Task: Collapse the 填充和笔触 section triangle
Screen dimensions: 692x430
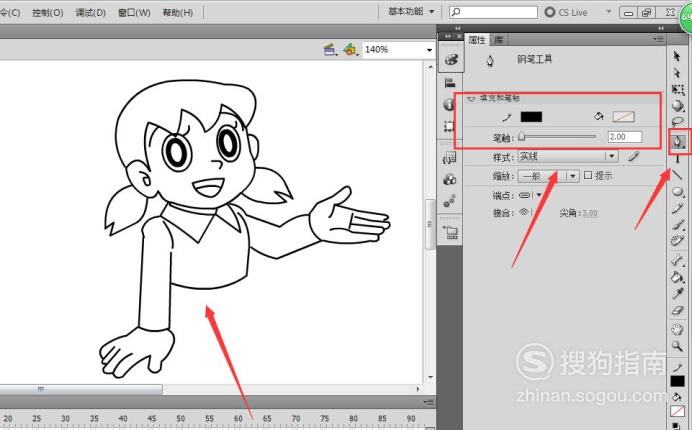Action: tap(471, 98)
